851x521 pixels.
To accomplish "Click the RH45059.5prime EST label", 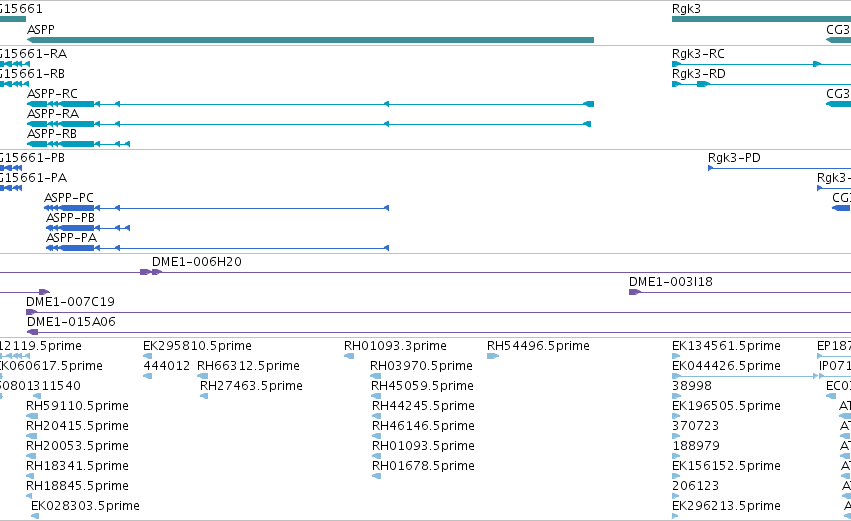I will 422,386.
